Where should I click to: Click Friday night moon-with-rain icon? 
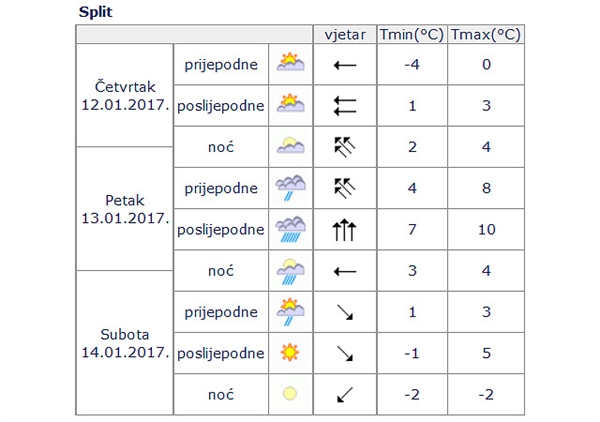coord(290,271)
